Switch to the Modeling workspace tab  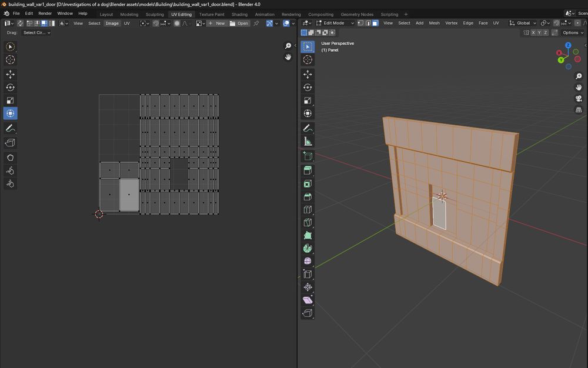(129, 14)
